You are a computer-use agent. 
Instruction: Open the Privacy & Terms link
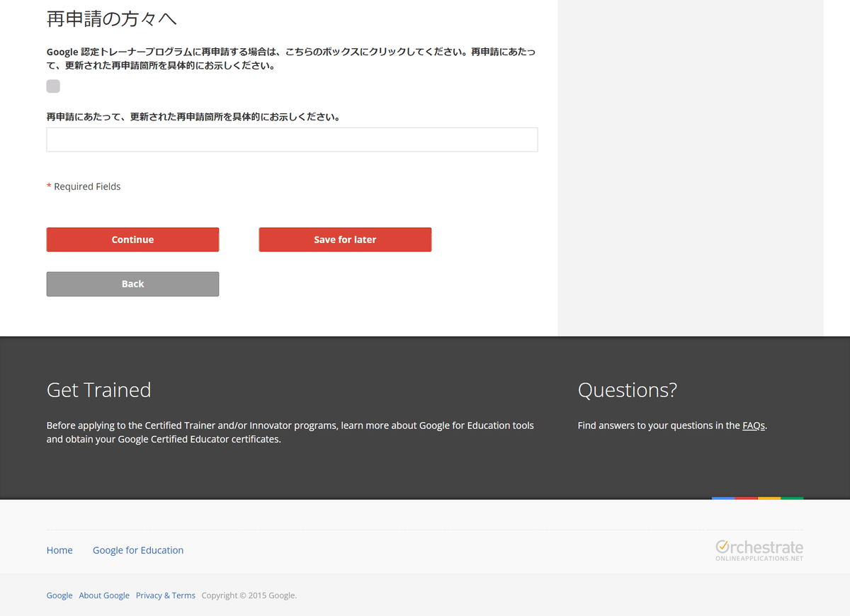pyautogui.click(x=166, y=595)
